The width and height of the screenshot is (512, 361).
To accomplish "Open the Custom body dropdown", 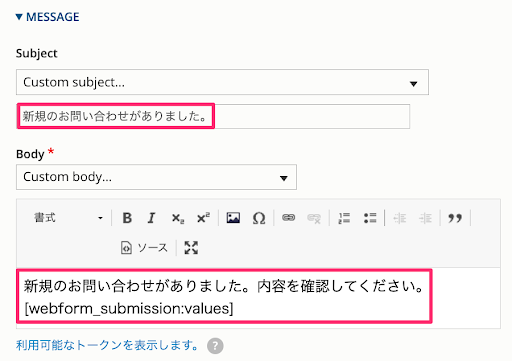I will pyautogui.click(x=156, y=177).
